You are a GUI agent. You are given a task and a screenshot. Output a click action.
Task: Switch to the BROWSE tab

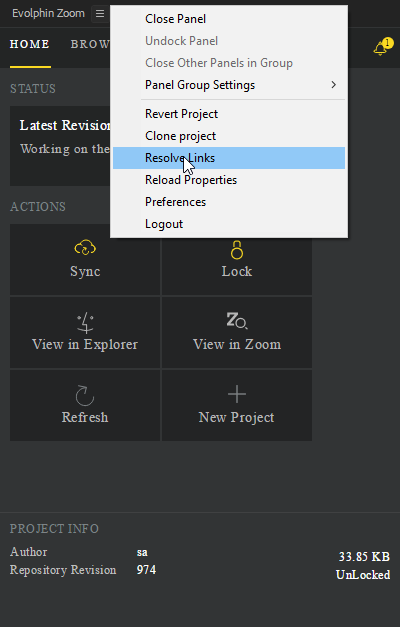[x=90, y=44]
